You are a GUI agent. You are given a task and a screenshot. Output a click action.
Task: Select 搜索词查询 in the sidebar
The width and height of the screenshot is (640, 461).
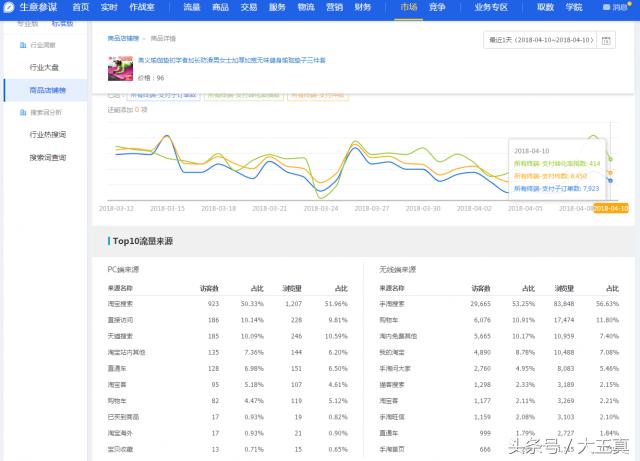tap(47, 157)
